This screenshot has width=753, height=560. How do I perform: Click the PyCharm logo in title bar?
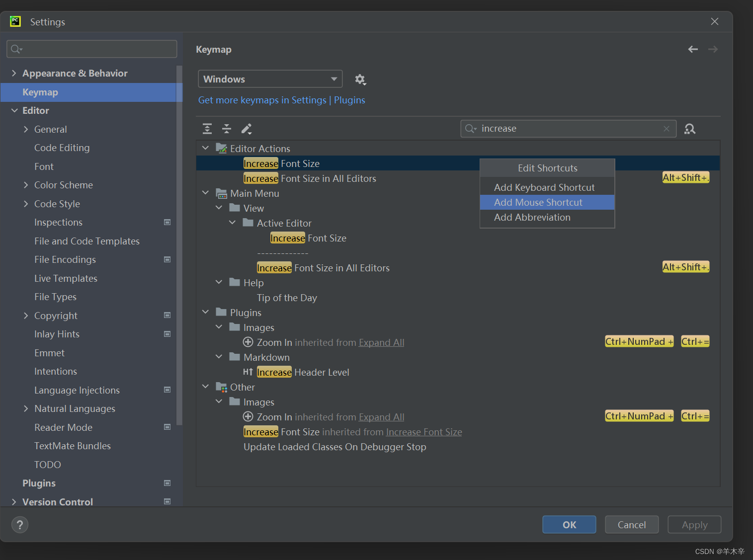[15, 21]
